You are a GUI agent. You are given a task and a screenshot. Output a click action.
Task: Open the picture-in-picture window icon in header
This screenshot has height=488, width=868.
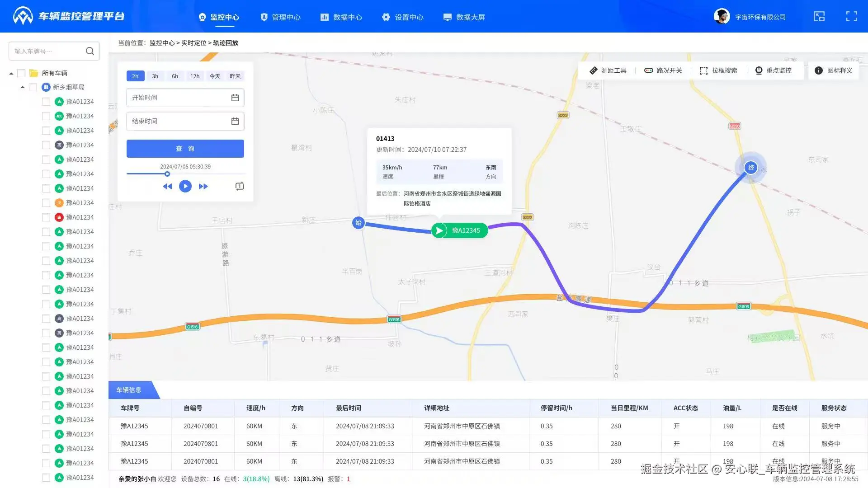819,17
